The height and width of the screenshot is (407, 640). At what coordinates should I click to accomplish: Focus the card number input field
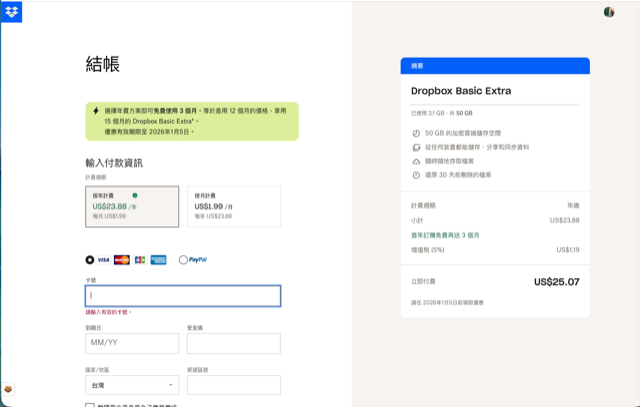point(183,296)
